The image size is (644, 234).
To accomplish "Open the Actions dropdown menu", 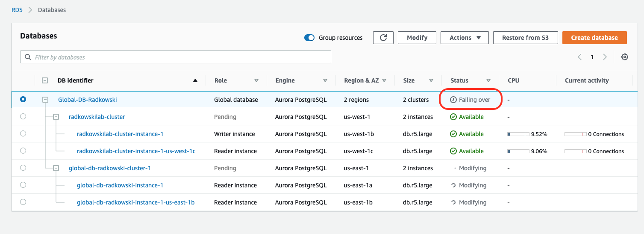I will [465, 38].
